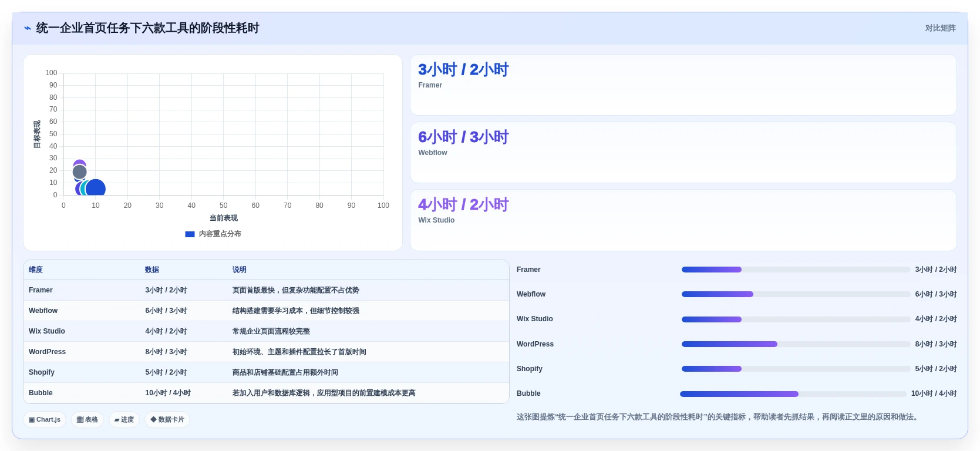Click description 常规企业页面流程较完整
This screenshot has height=451, width=980.
click(x=271, y=331)
